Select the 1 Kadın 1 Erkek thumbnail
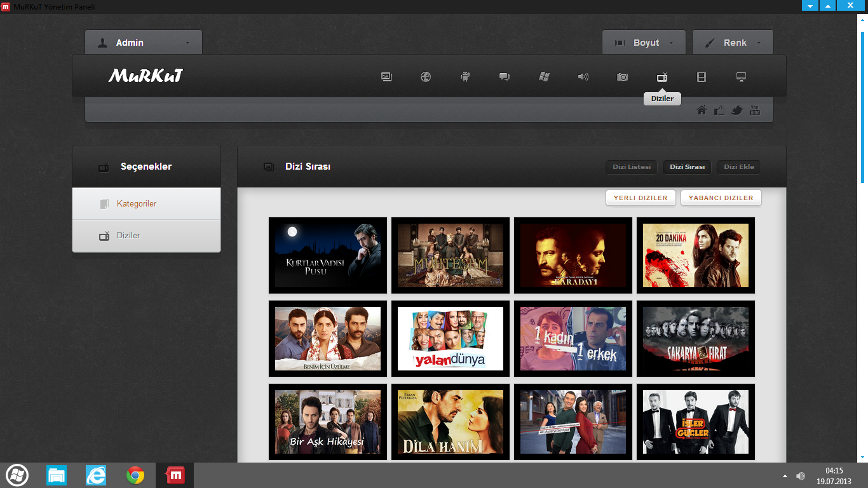Screen dimensions: 868x488 tap(573, 339)
